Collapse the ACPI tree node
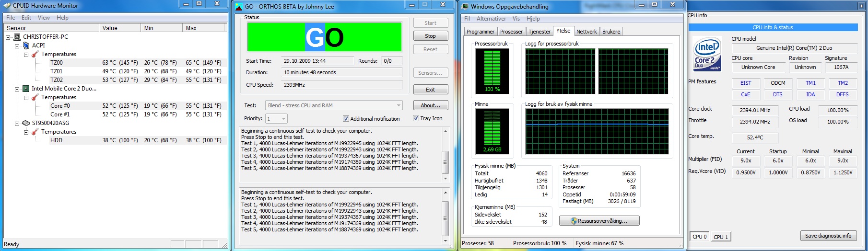This screenshot has width=868, height=251. (17, 46)
